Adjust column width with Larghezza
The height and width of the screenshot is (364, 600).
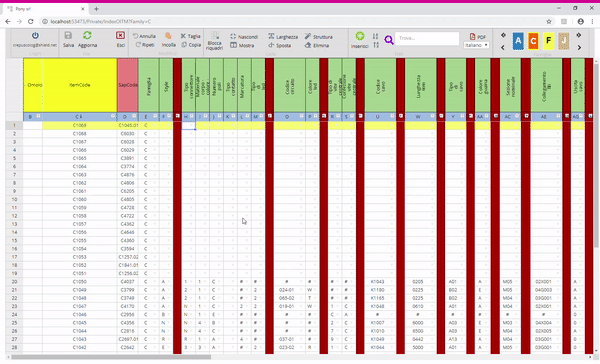(x=283, y=37)
